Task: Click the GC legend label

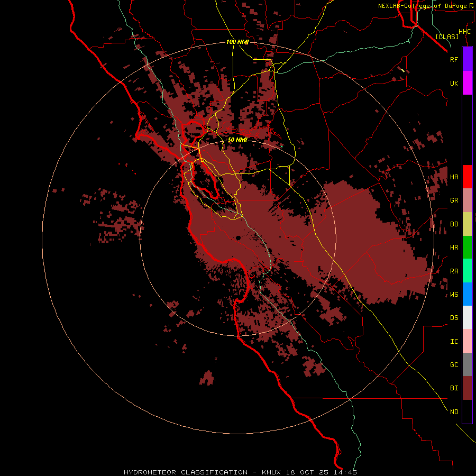Action: (x=454, y=364)
